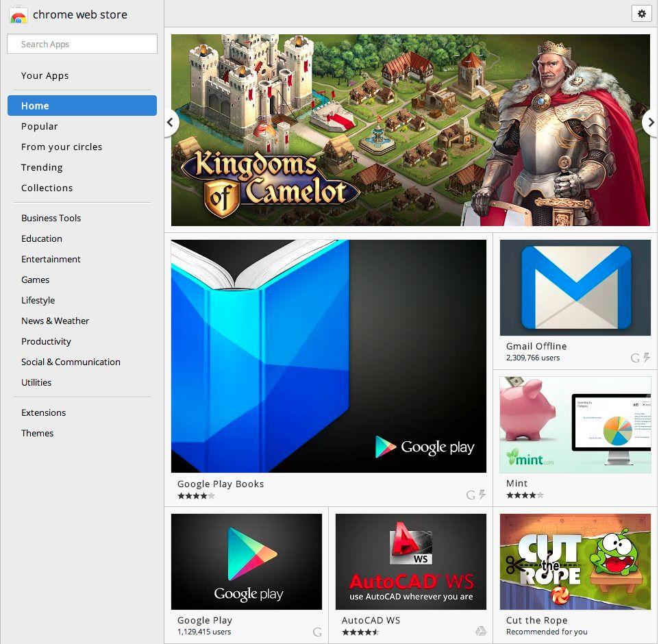Click the G icon on Google Play card

click(x=317, y=632)
